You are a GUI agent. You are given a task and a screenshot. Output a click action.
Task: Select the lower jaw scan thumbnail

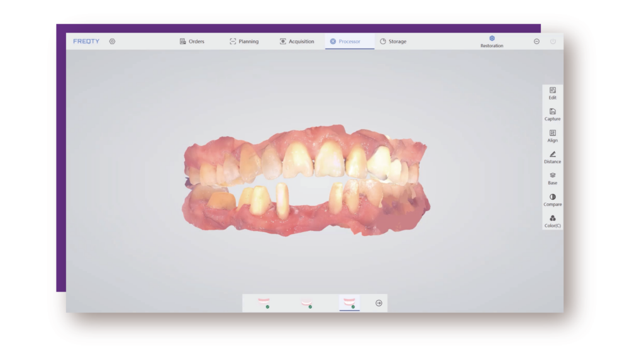coord(307,303)
